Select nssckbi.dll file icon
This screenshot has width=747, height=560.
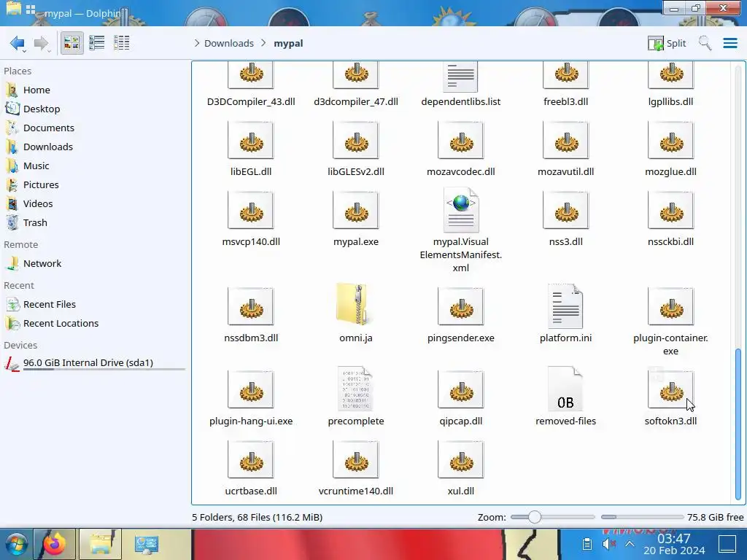(671, 210)
